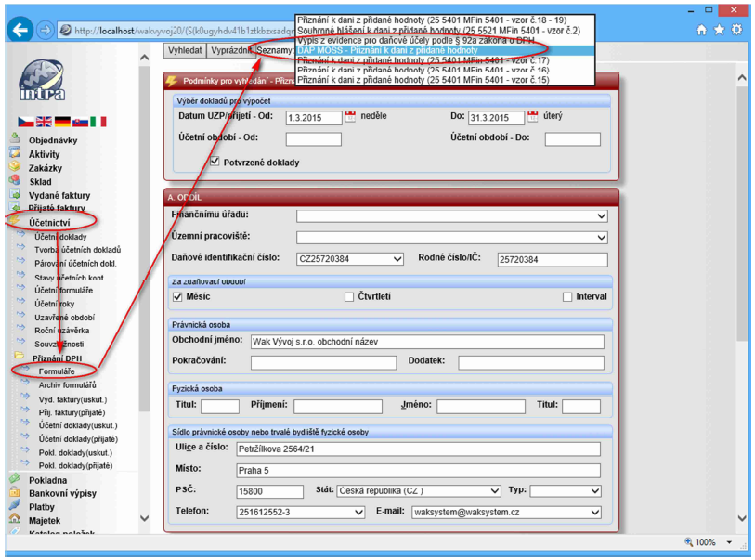Select DAP MOSS entry in the list
Image resolution: width=755 pixels, height=560 pixels.
387,50
